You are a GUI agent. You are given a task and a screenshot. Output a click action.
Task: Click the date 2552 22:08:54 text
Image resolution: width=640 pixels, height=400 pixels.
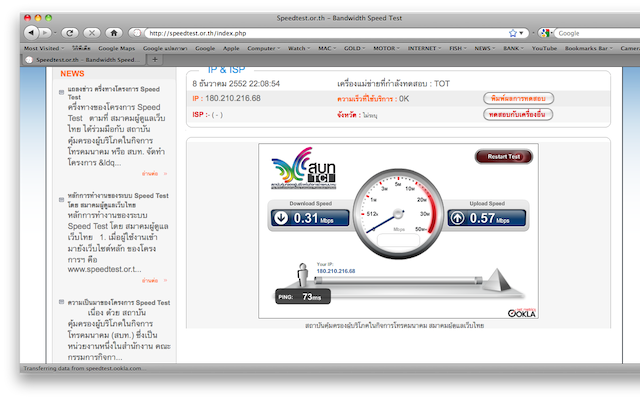(236, 84)
